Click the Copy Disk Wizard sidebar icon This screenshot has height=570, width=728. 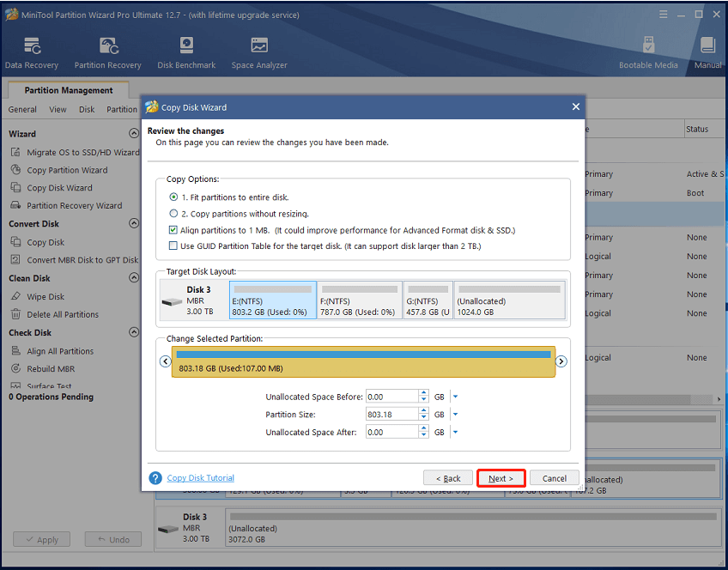[x=15, y=187]
